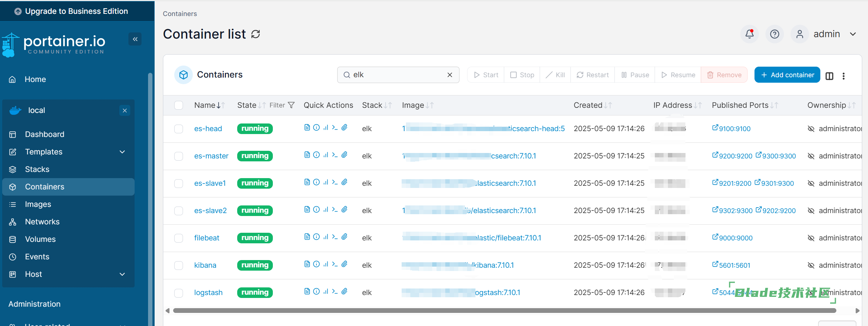
Task: Go to Home in sidebar
Action: tap(68, 79)
